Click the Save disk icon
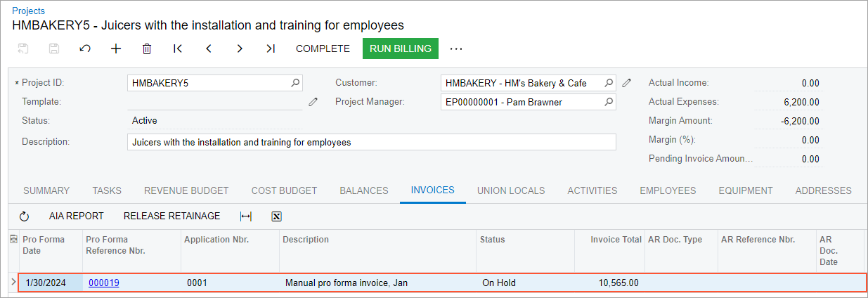Screen dimensions: 868x298 54,48
